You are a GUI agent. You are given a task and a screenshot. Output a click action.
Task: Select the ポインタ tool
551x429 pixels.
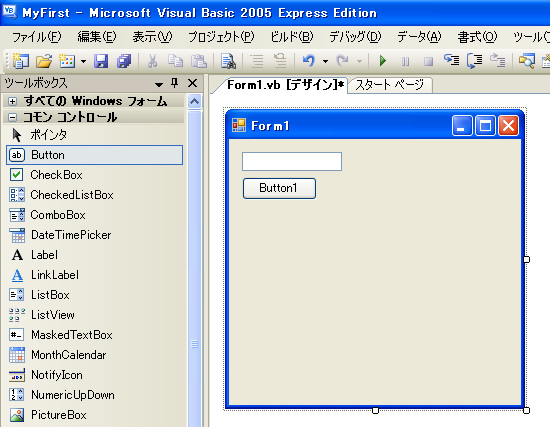pyautogui.click(x=94, y=135)
